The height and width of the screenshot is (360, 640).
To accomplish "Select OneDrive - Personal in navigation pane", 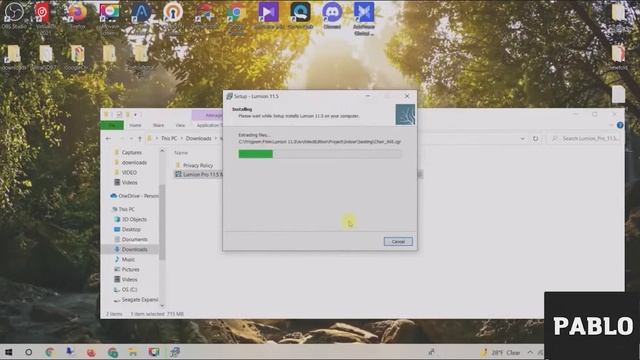I will 134,196.
